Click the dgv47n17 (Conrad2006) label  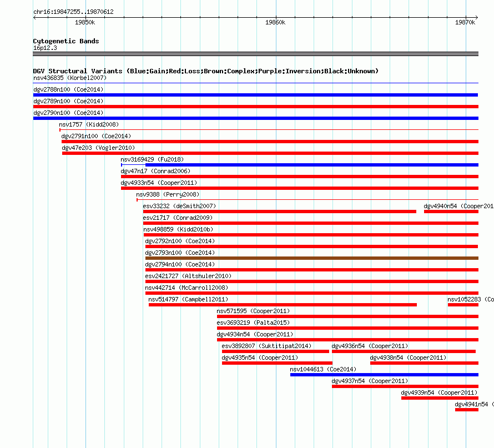click(155, 171)
